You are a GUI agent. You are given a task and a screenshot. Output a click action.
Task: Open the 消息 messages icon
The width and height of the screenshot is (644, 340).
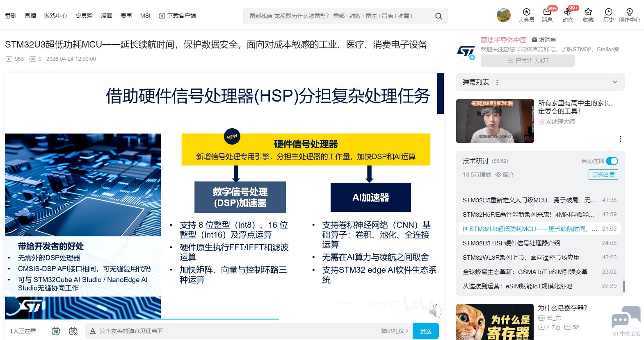547,12
